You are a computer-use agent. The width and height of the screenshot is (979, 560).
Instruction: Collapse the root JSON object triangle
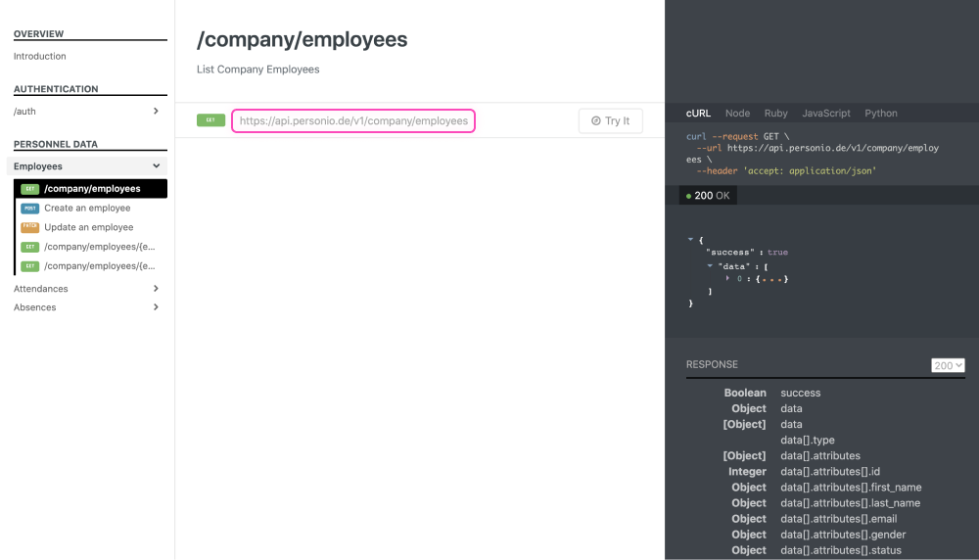(x=690, y=239)
